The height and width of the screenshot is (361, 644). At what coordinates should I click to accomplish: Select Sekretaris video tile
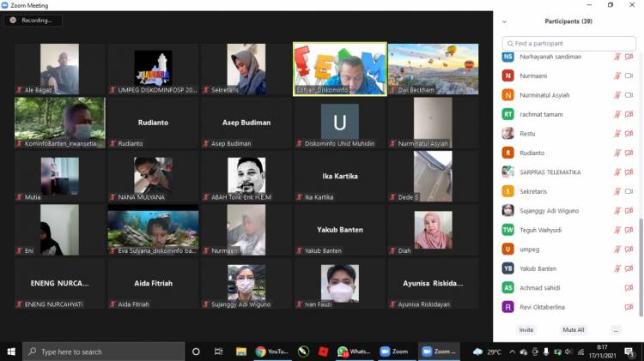246,69
